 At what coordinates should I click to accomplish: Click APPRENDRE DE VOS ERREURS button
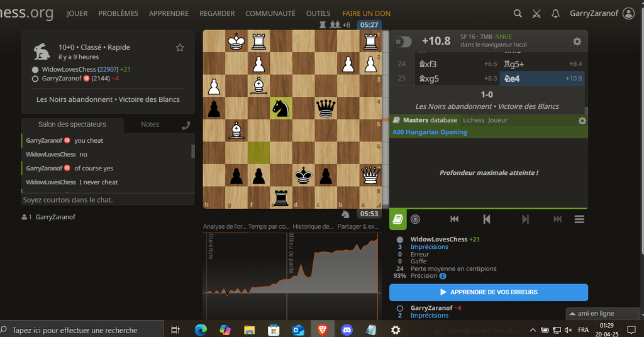(488, 292)
